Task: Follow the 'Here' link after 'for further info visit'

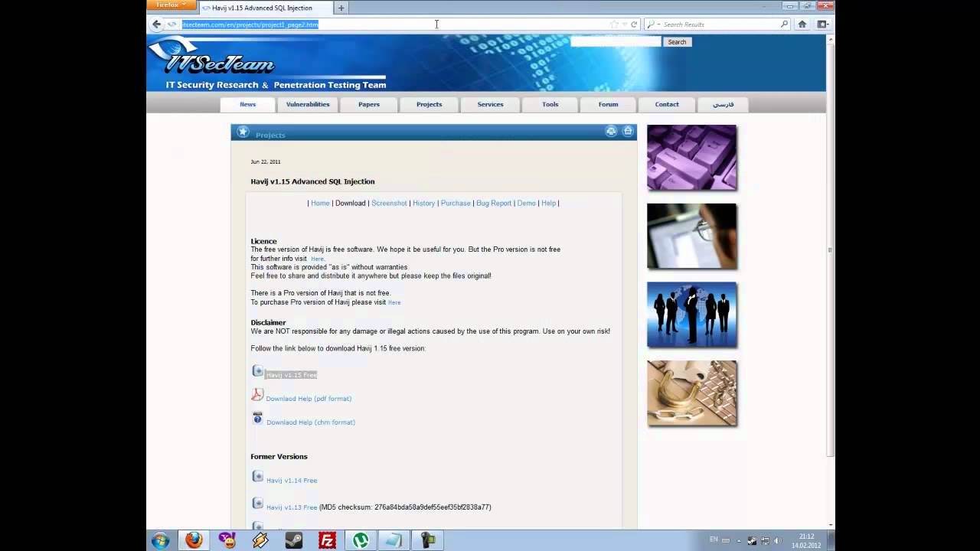Action: [317, 259]
